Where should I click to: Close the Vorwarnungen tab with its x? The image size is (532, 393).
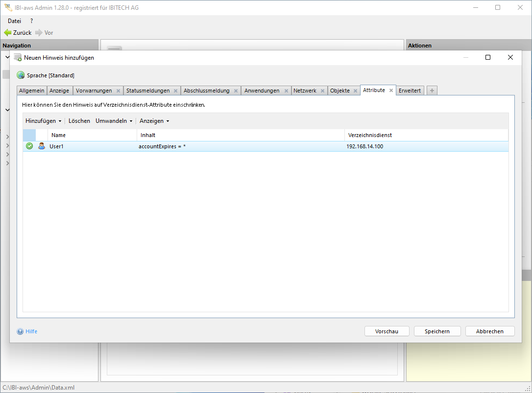tap(118, 91)
